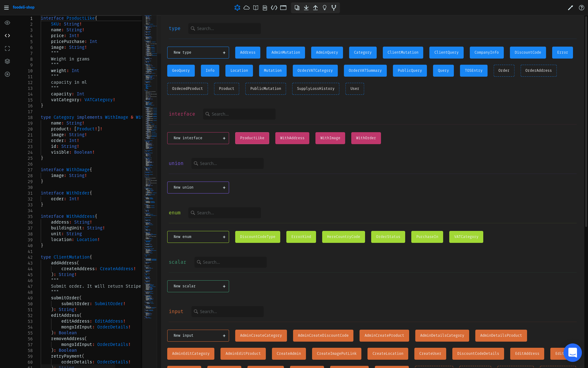Screen dimensions: 588x368
Task: Toggle the eye visibility icon in sidebar
Action: [7, 23]
